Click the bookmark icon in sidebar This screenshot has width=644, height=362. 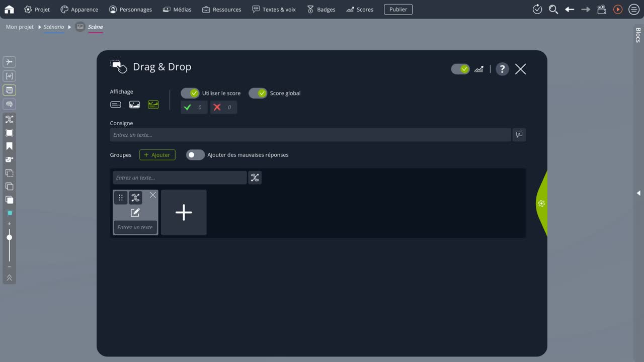click(9, 146)
